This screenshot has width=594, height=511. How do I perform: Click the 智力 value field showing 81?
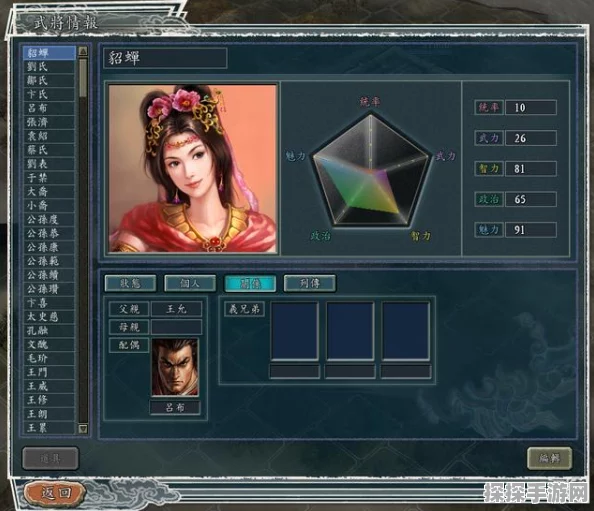pyautogui.click(x=531, y=169)
